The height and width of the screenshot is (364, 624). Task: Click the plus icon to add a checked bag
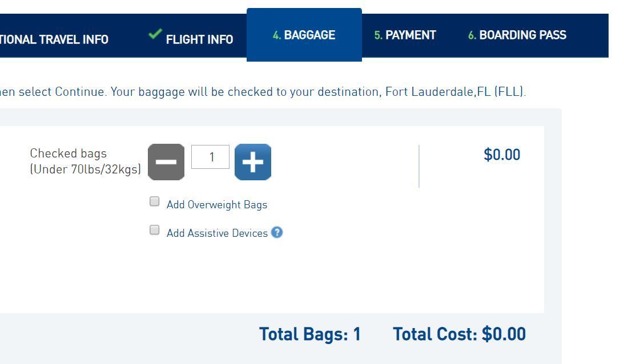tap(253, 162)
